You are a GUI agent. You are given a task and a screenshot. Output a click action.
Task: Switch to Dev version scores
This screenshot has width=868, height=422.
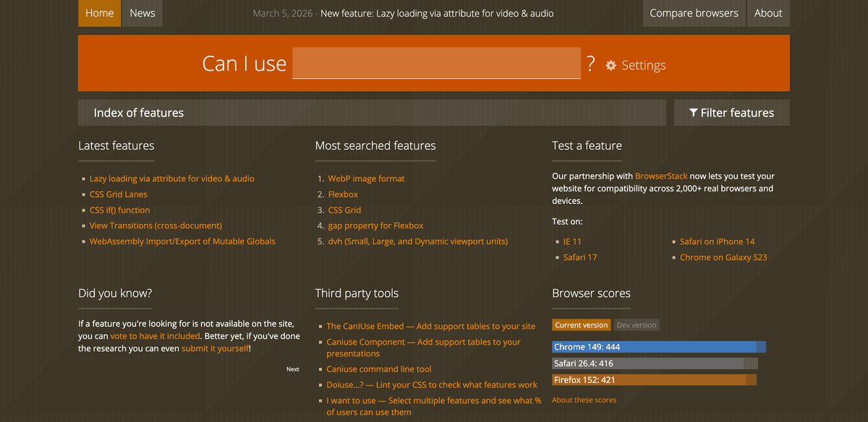point(637,325)
